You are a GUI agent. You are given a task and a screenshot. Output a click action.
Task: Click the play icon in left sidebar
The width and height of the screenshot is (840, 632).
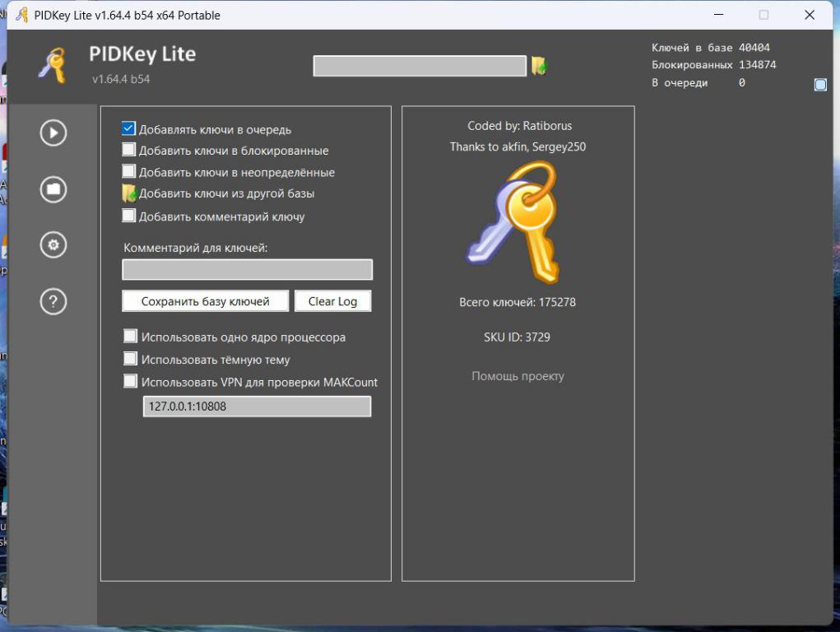pyautogui.click(x=53, y=133)
